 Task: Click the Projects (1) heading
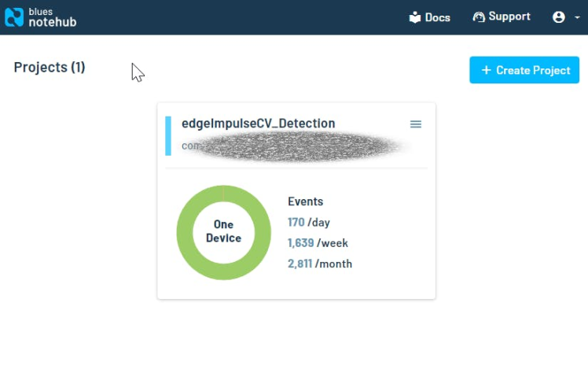[50, 68]
